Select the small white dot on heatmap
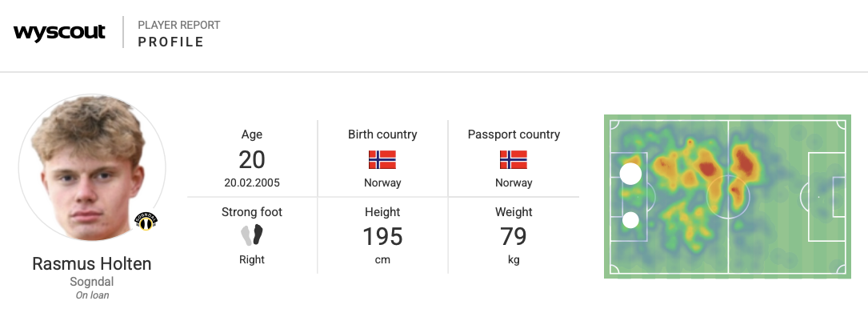868x325 pixels. click(x=630, y=219)
